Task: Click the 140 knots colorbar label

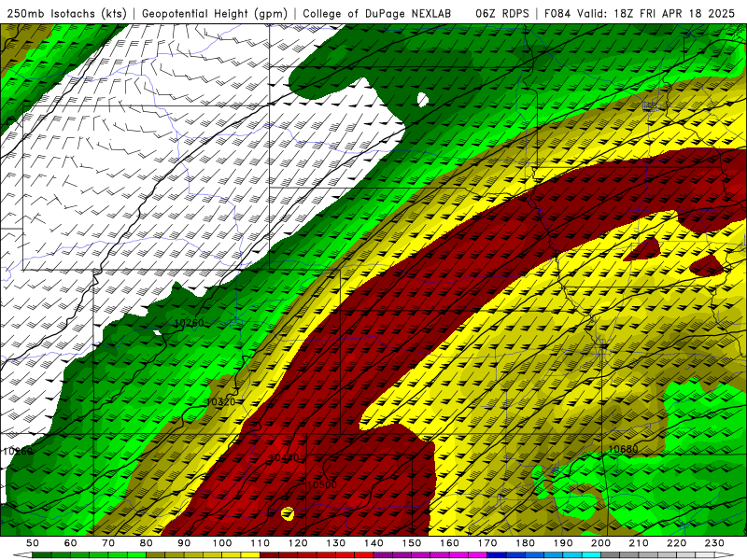Action: click(x=373, y=543)
